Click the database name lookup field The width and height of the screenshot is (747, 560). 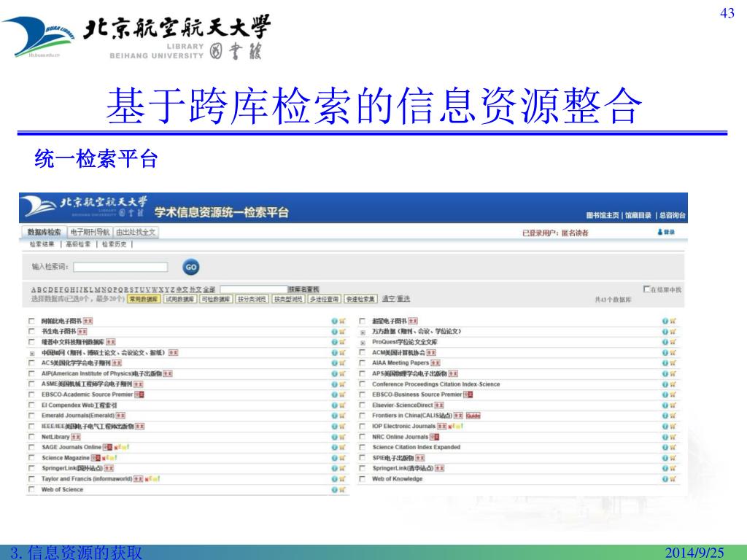point(254,289)
